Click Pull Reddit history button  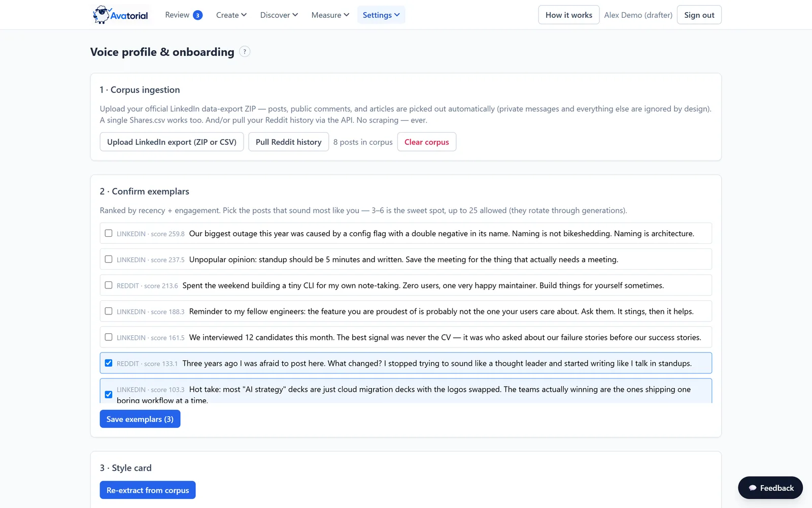point(288,142)
